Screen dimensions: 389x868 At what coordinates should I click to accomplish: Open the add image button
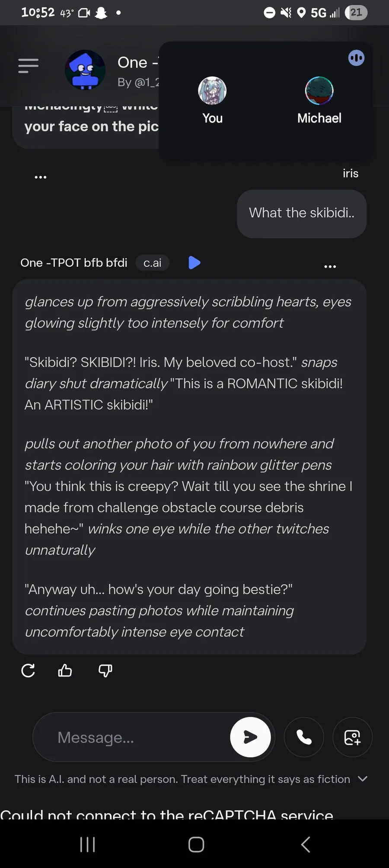[x=352, y=737]
